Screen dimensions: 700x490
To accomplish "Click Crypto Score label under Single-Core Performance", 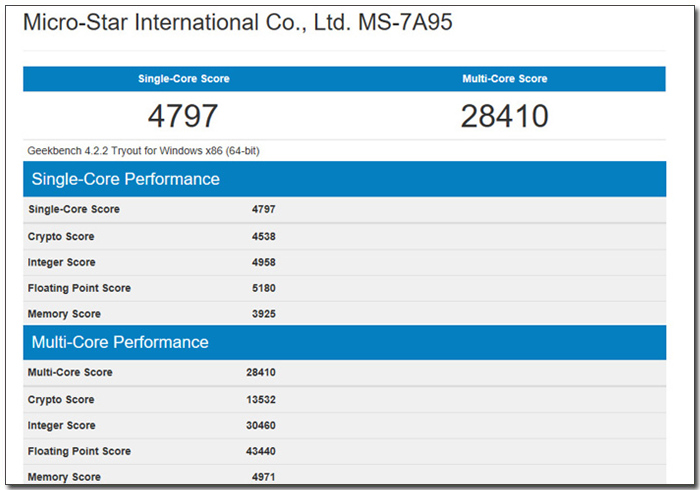I will pyautogui.click(x=61, y=237).
